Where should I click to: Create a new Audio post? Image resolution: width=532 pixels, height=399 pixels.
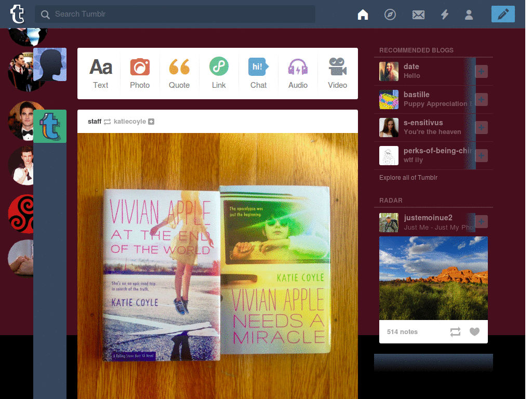tap(298, 73)
